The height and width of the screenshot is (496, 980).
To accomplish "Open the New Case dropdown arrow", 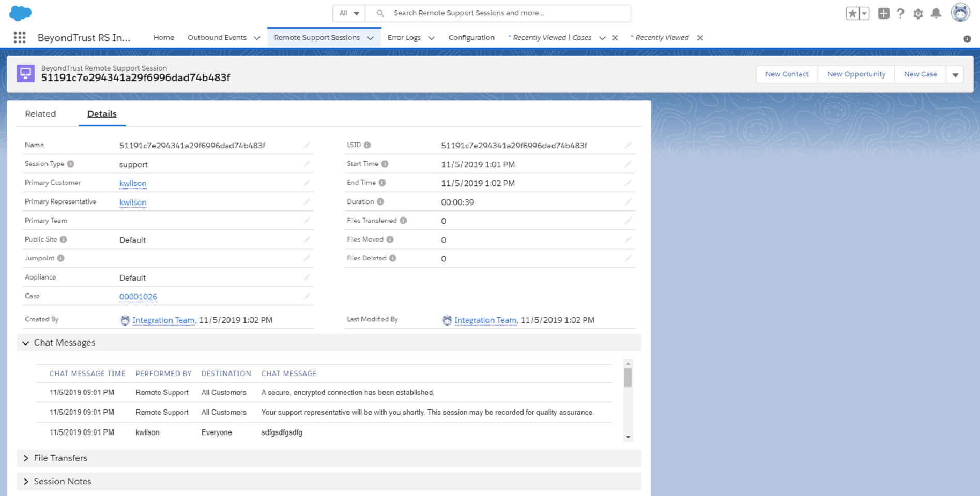I will [x=955, y=74].
